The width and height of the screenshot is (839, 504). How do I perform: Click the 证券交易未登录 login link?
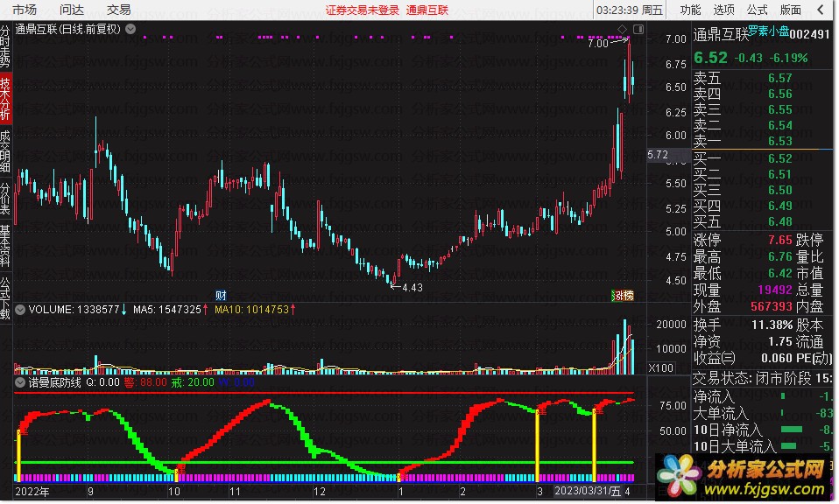pyautogui.click(x=363, y=10)
